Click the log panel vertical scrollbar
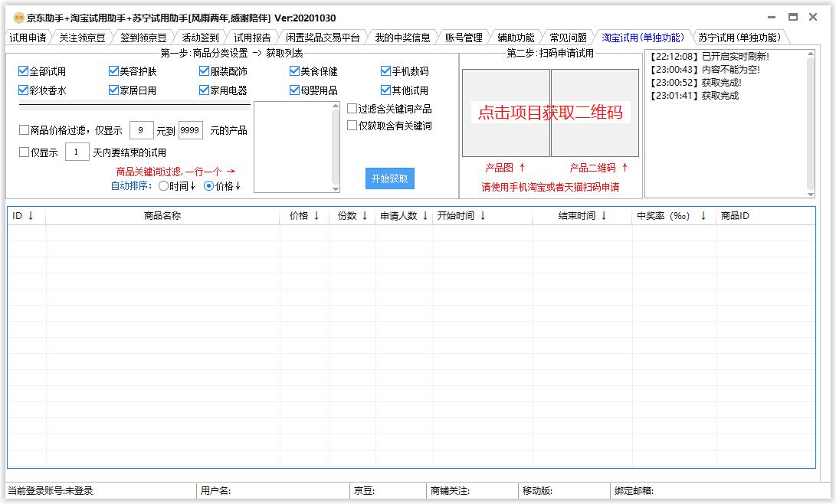The width and height of the screenshot is (836, 504). (811, 123)
